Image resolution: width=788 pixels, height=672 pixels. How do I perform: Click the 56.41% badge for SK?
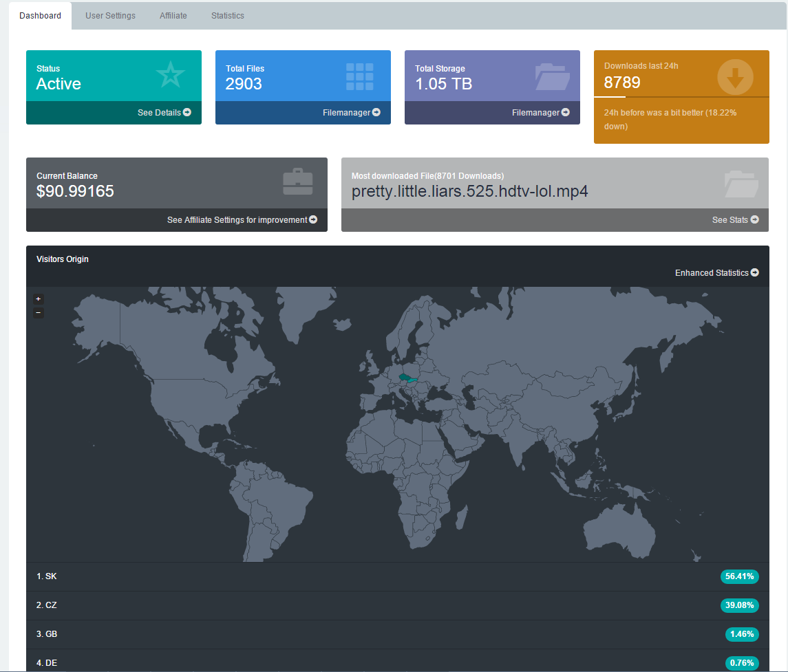pyautogui.click(x=739, y=576)
